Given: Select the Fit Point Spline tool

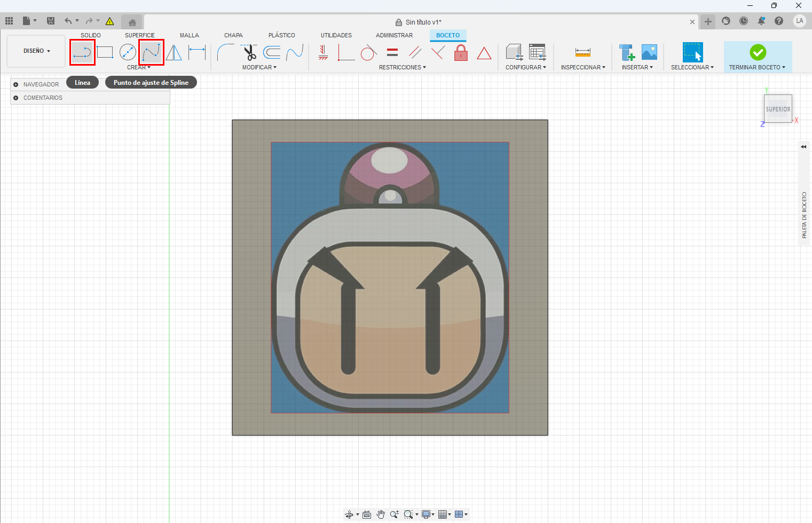Looking at the screenshot, I should (x=151, y=52).
